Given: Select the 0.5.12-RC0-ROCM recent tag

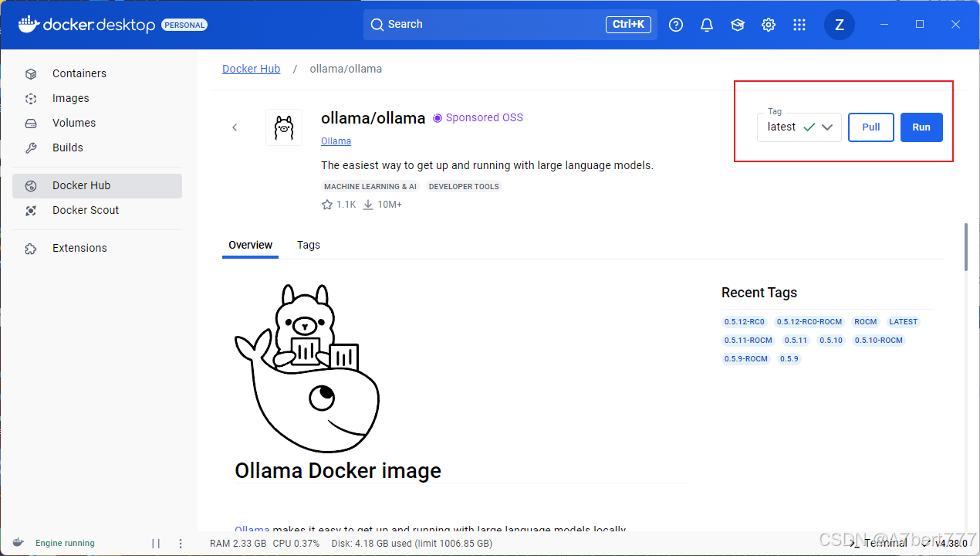Looking at the screenshot, I should tap(809, 322).
